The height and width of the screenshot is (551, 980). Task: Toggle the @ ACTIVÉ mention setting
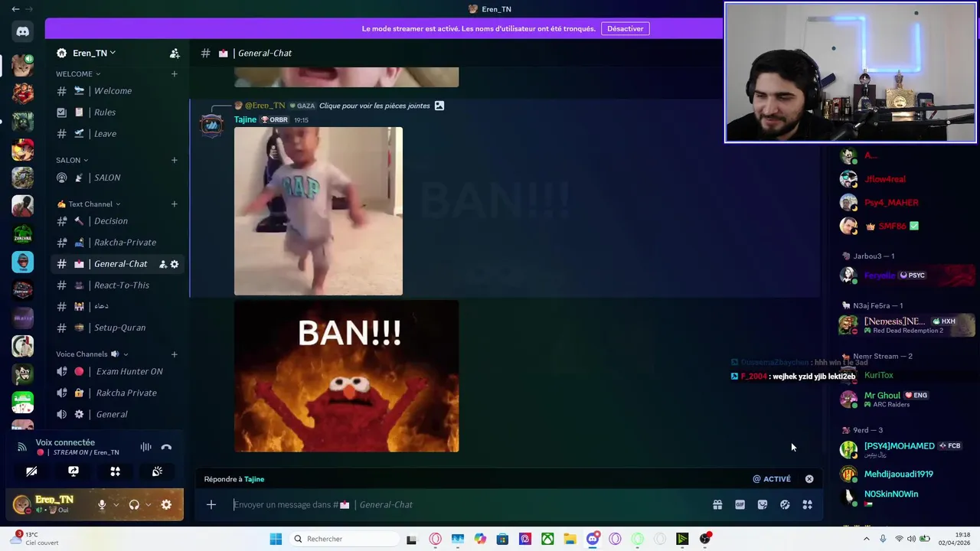click(x=772, y=479)
